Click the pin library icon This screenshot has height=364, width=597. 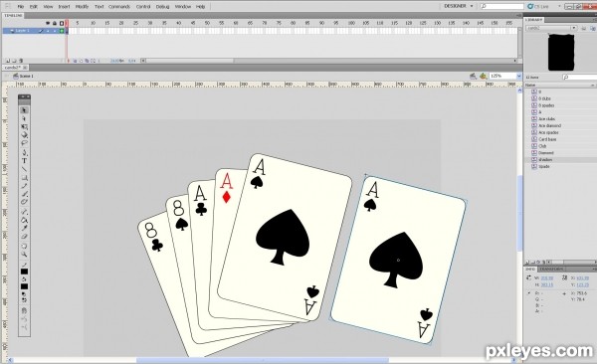pyautogui.click(x=584, y=28)
